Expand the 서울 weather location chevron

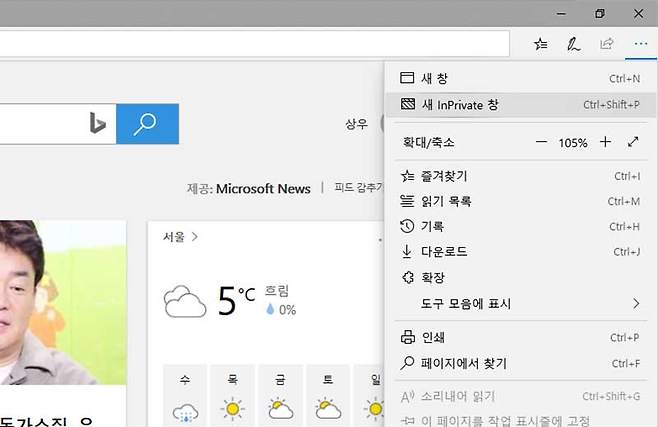pos(194,237)
